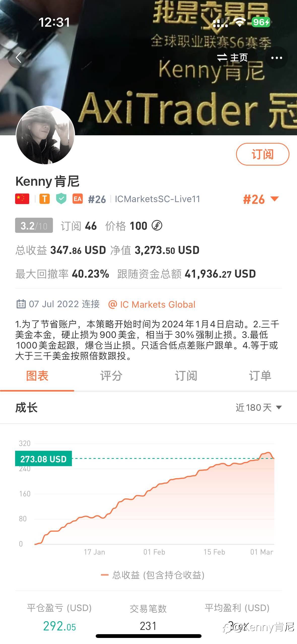This screenshot has width=297, height=644.
Task: Open the 近180天 time range dropdown
Action: tap(258, 407)
